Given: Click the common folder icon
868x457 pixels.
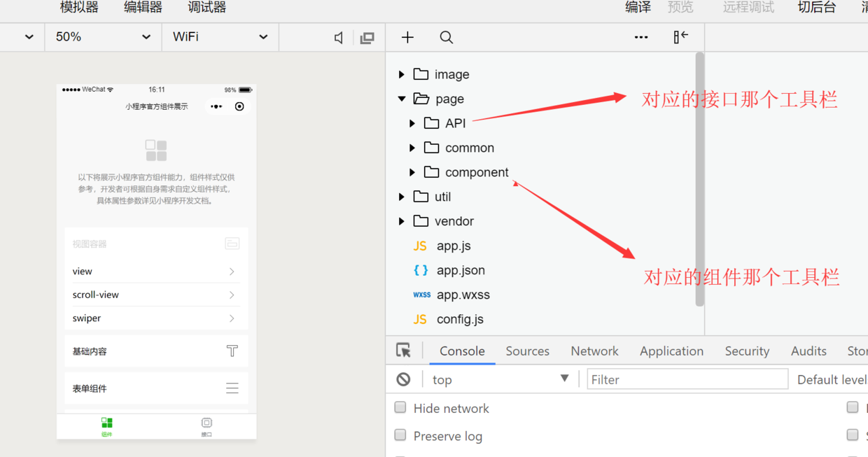Looking at the screenshot, I should (x=432, y=148).
